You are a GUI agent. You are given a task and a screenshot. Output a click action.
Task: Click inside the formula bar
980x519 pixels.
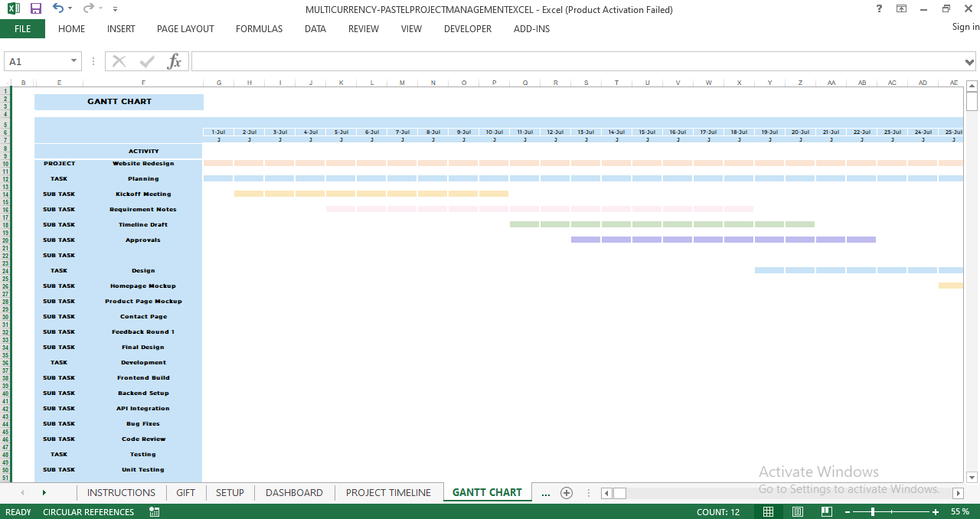pyautogui.click(x=577, y=61)
